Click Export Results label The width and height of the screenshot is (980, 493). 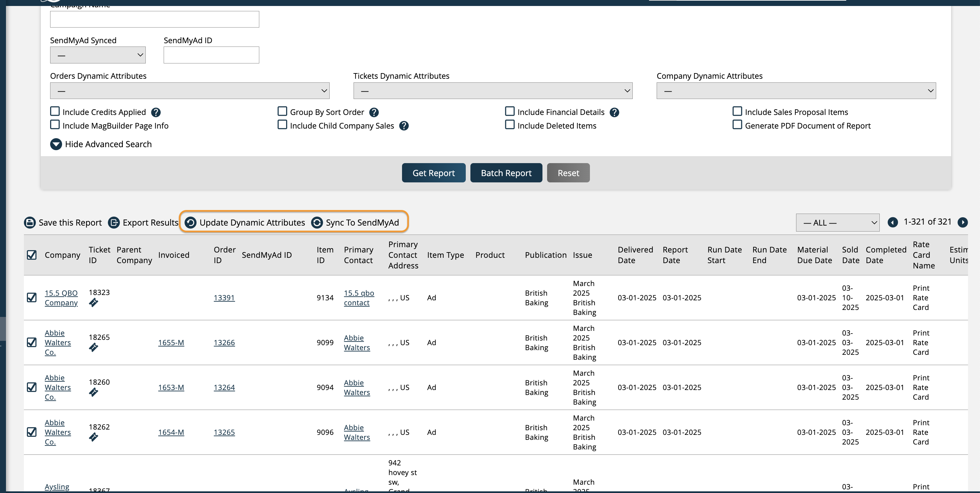click(151, 223)
